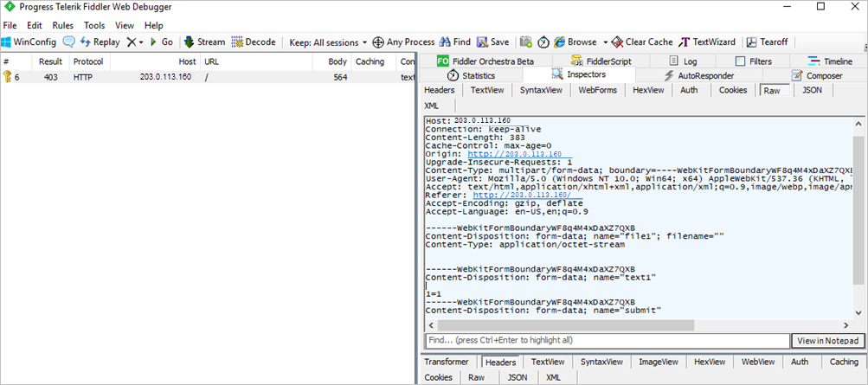Select the response Transformer tab

pyautogui.click(x=447, y=362)
